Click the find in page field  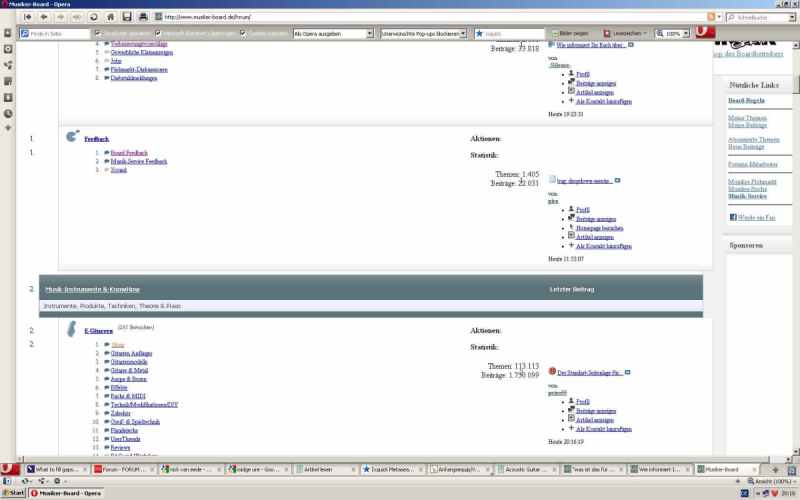55,34
